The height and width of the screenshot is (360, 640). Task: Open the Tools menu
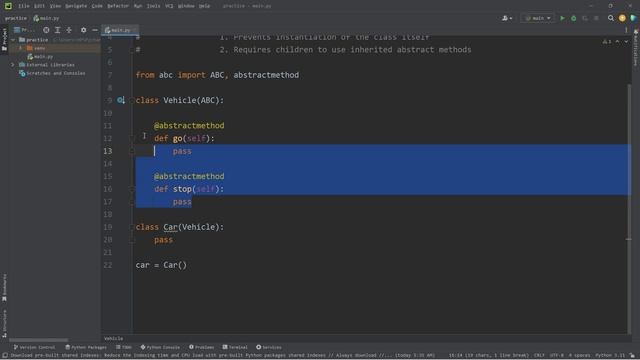click(153, 6)
